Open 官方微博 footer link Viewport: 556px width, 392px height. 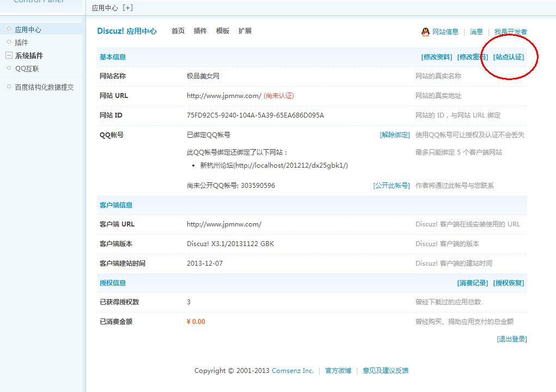click(x=338, y=371)
